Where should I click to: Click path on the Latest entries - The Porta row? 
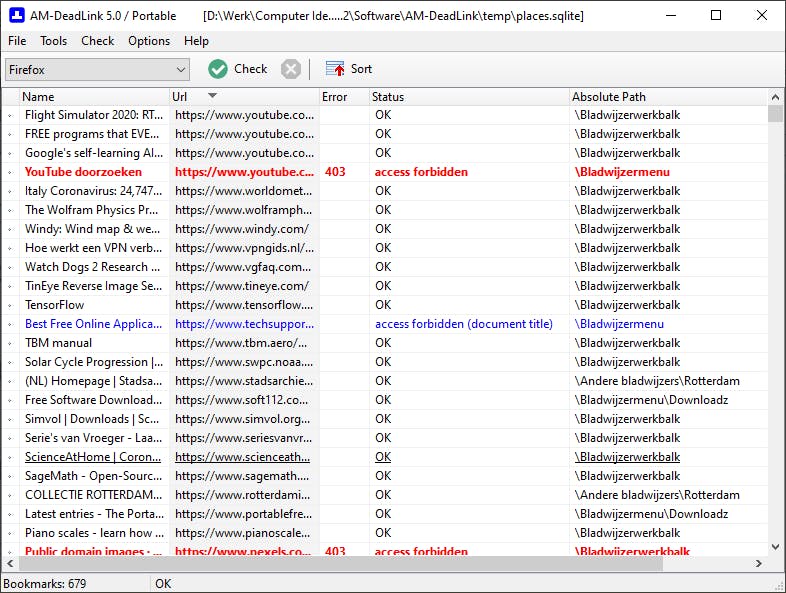651,514
